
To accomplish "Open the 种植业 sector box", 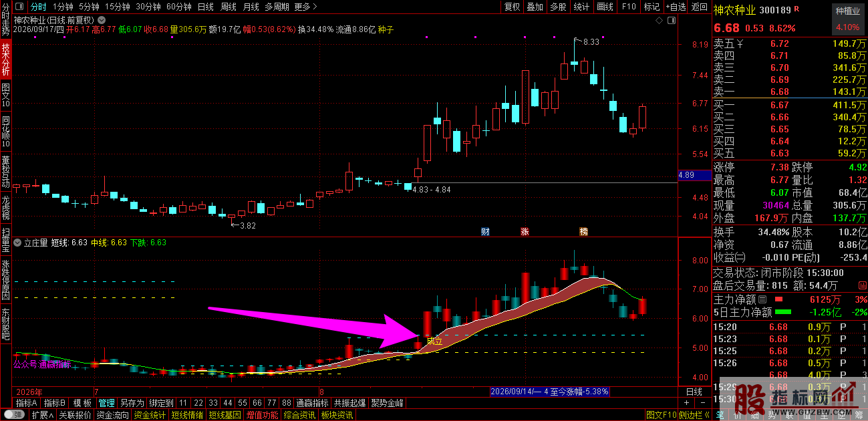I will pos(848,19).
